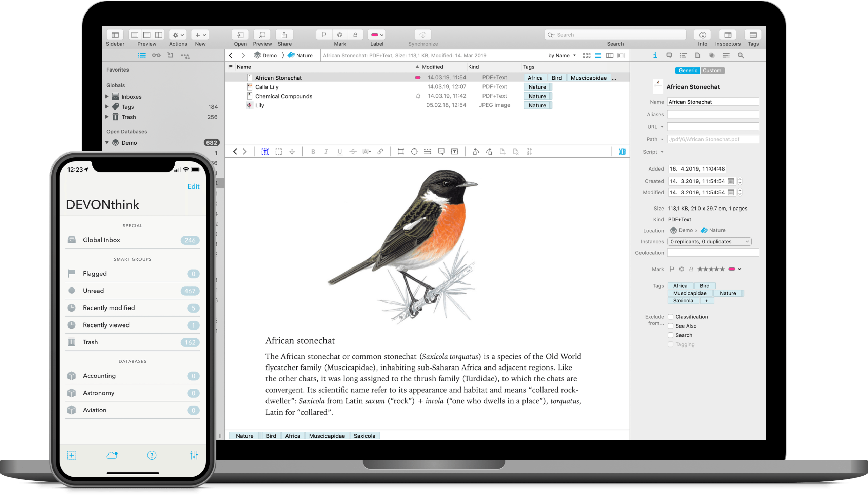The image size is (868, 496).
Task: Click the Saxicola tag in bottom tag bar
Action: (364, 436)
